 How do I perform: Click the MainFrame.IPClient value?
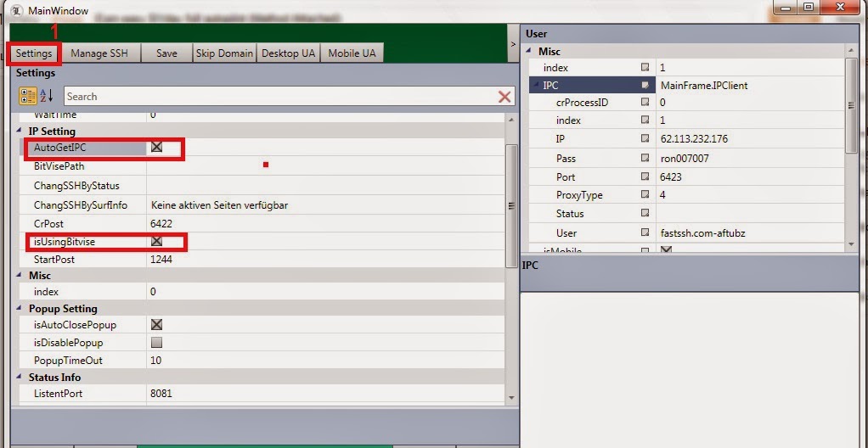(704, 85)
